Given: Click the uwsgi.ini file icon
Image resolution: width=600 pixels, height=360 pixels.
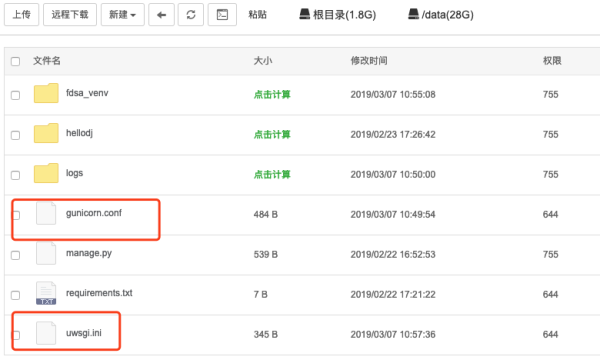Looking at the screenshot, I should [x=46, y=333].
